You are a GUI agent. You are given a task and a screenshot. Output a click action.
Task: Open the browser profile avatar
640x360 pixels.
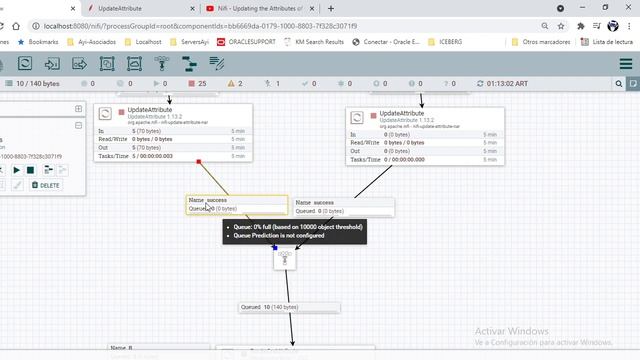tap(613, 26)
